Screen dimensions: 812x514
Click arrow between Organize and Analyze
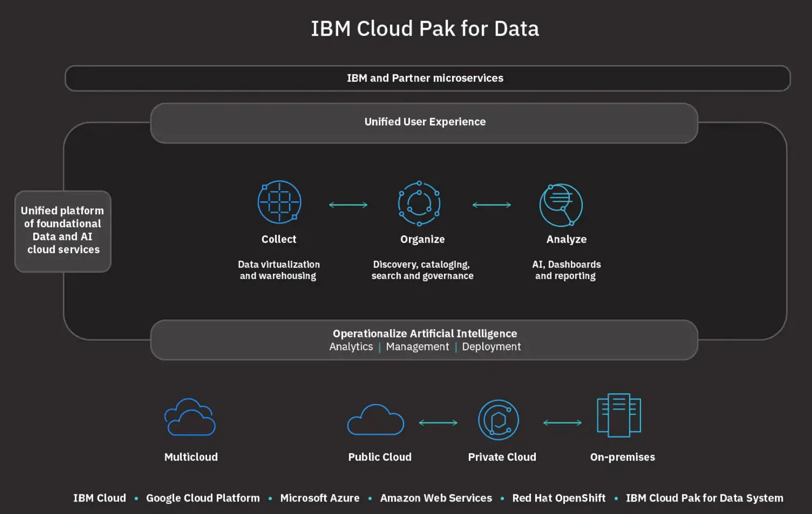point(492,205)
